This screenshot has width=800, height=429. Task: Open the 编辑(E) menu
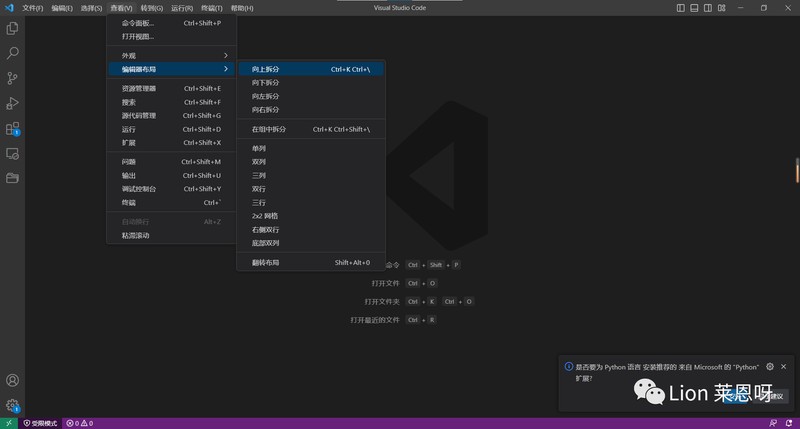point(62,8)
